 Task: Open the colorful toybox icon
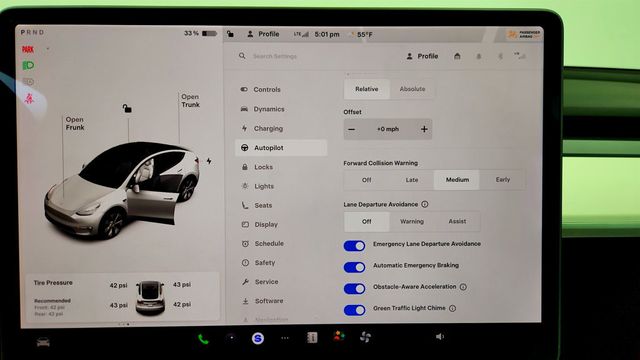coord(339,337)
